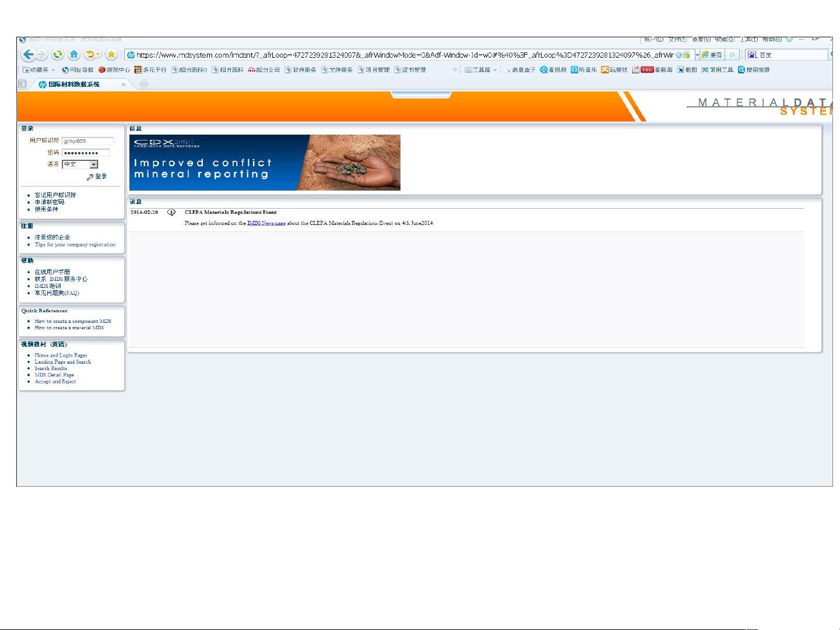Viewport: 840px width, 630px height.
Task: Open How to create a component MDS
Action: click(x=73, y=321)
